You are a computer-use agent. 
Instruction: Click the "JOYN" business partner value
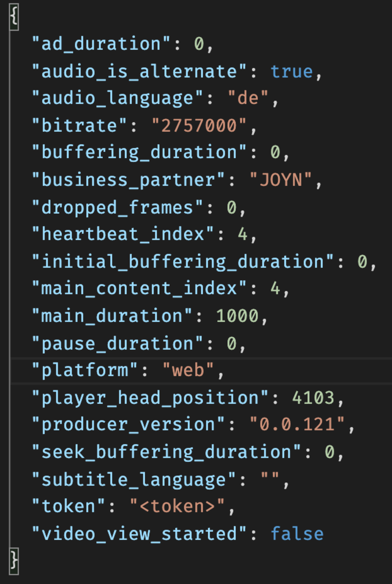[281, 180]
